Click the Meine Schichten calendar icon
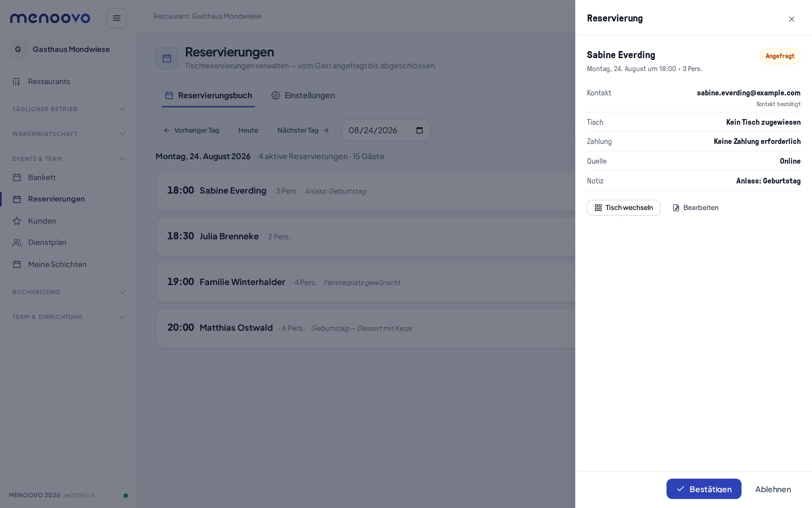Screen dimensions: 812x508 coord(17,264)
